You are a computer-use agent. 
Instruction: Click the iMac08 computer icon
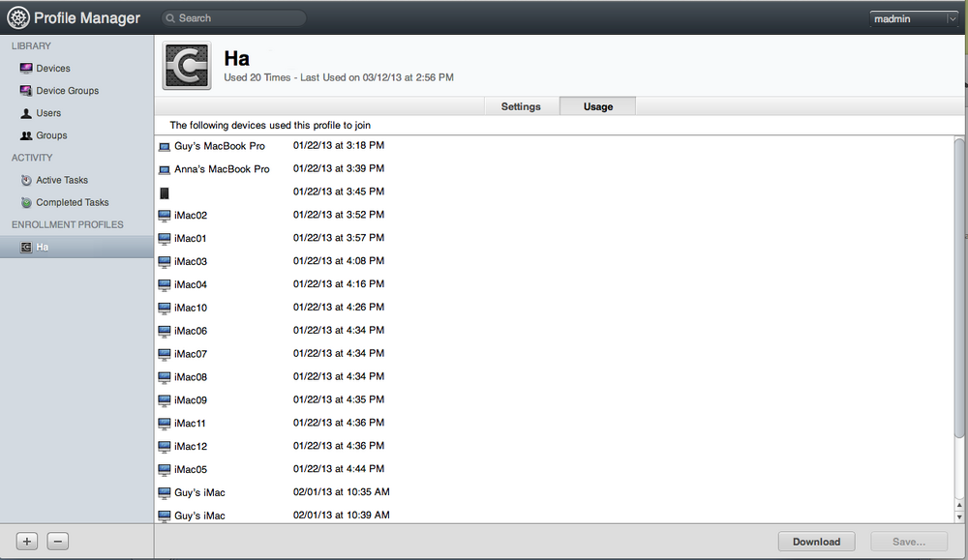pyautogui.click(x=165, y=377)
